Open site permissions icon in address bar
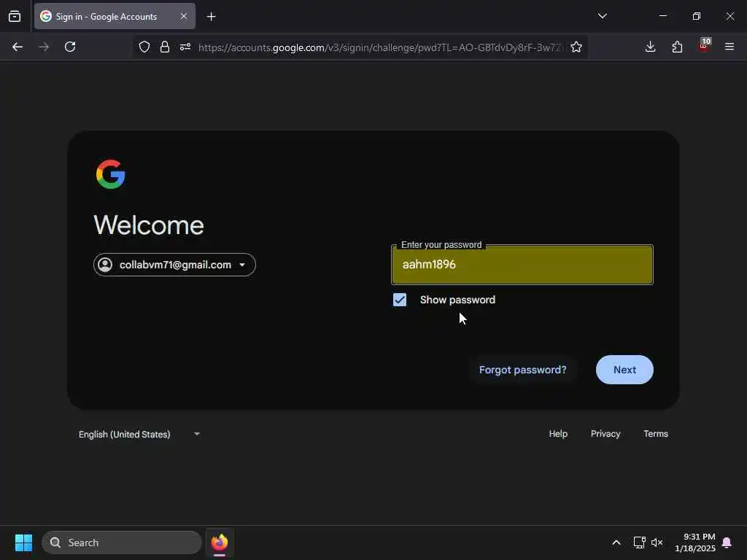 pos(185,47)
